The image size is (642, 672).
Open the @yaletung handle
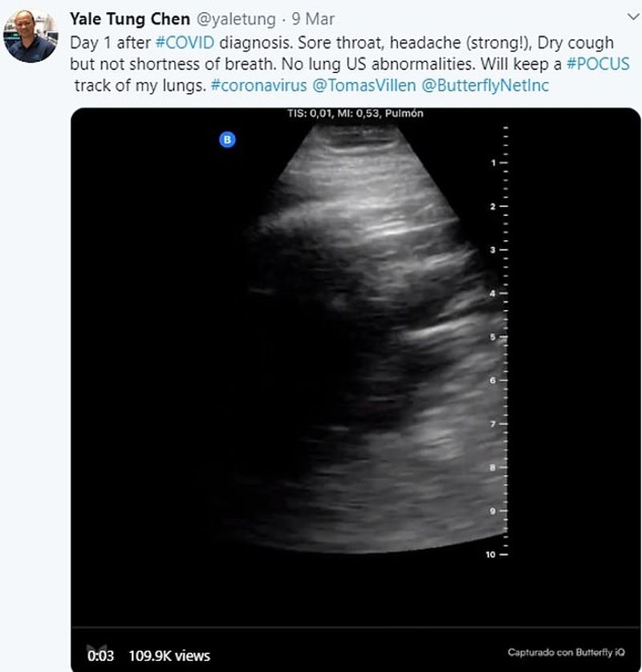click(236, 18)
